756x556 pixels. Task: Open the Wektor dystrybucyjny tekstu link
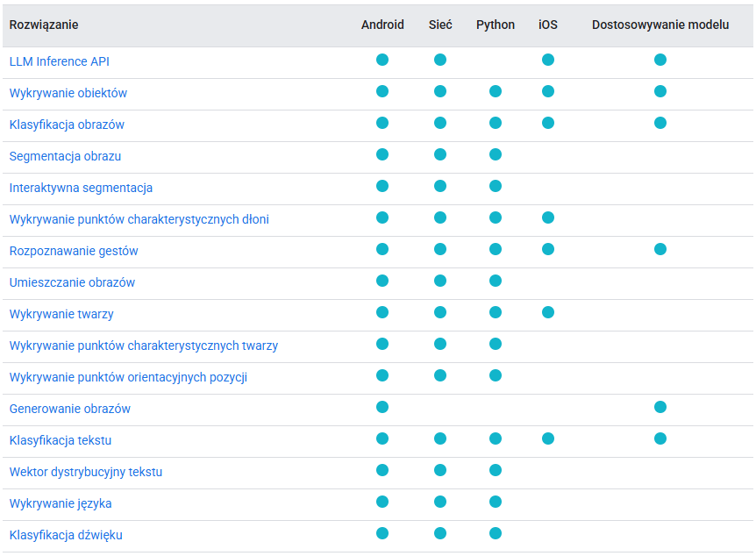click(x=86, y=472)
